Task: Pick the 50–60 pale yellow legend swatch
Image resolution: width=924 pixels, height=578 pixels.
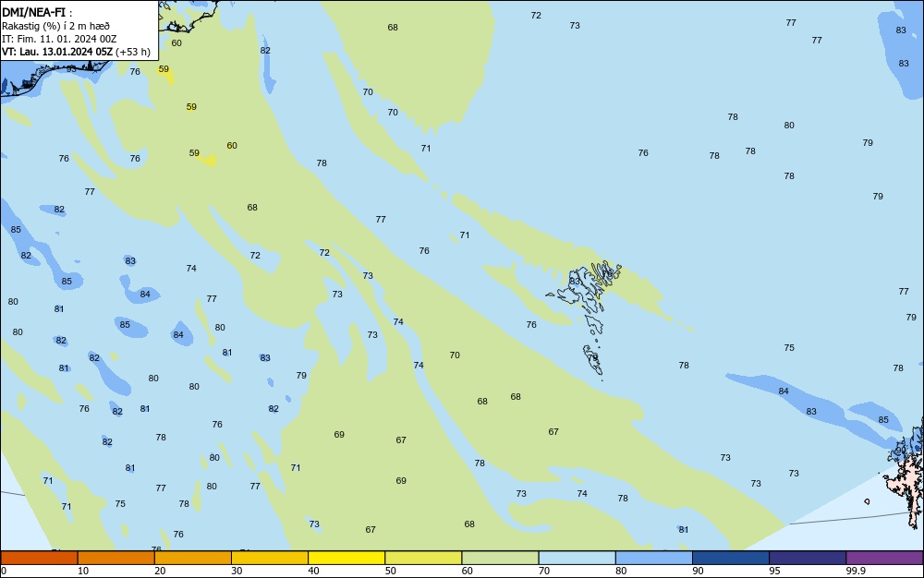Action: coord(423,558)
